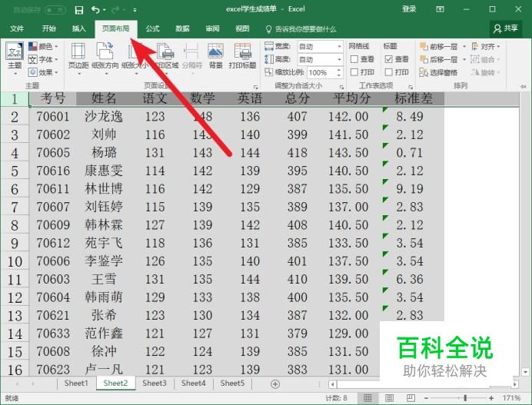Click cell with name 沙龙逸
532x405 pixels.
(104, 117)
